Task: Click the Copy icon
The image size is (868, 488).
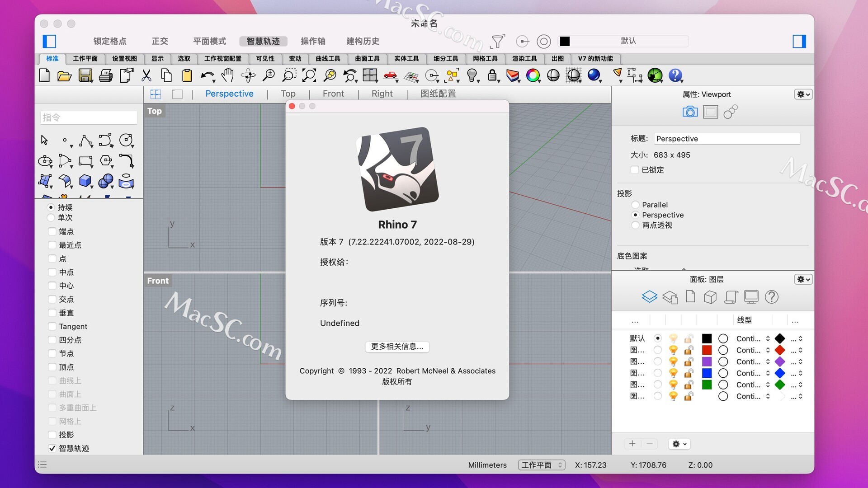Action: [x=166, y=75]
